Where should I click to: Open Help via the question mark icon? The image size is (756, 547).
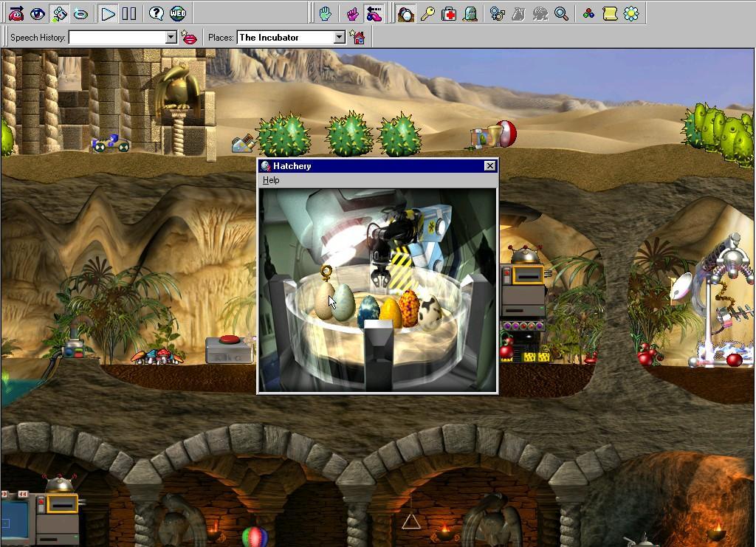click(x=156, y=13)
